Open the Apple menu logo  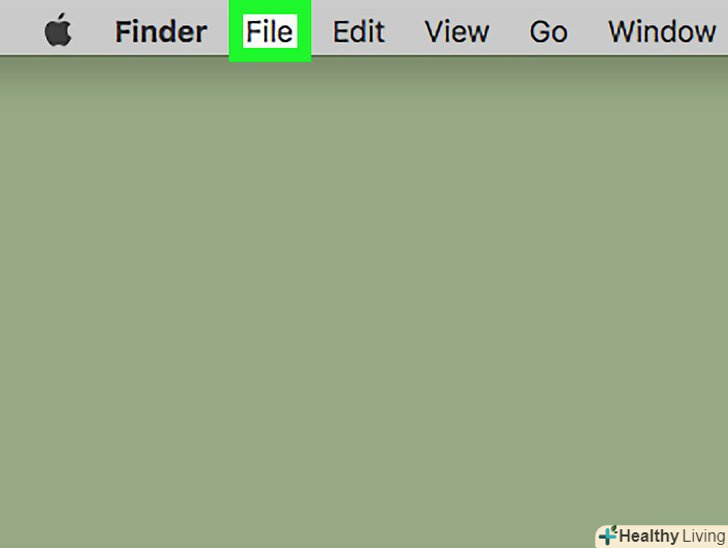tap(58, 30)
